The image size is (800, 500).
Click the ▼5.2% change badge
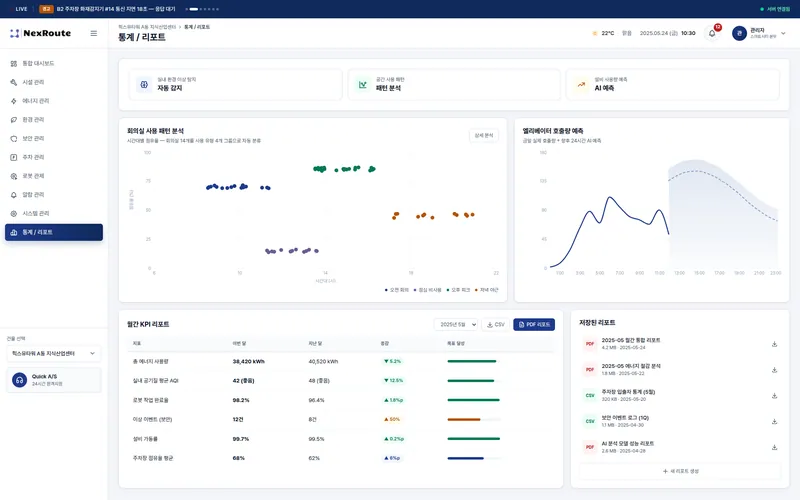[392, 361]
